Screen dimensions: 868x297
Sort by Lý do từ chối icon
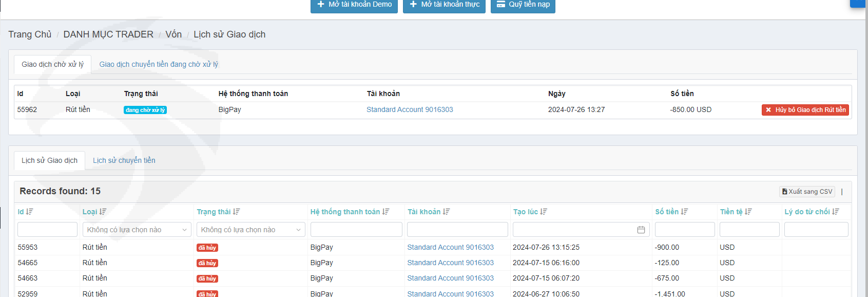[836, 212]
